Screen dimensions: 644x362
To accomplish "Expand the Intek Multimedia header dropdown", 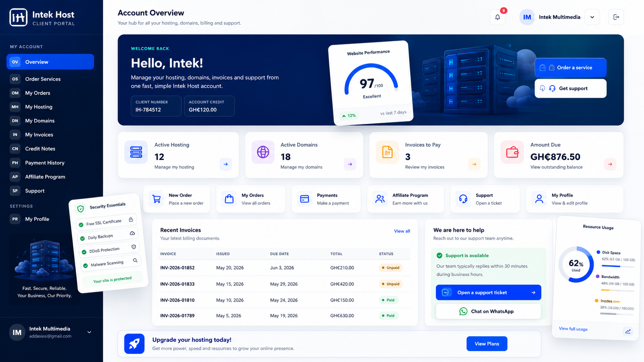I will 592,17.
